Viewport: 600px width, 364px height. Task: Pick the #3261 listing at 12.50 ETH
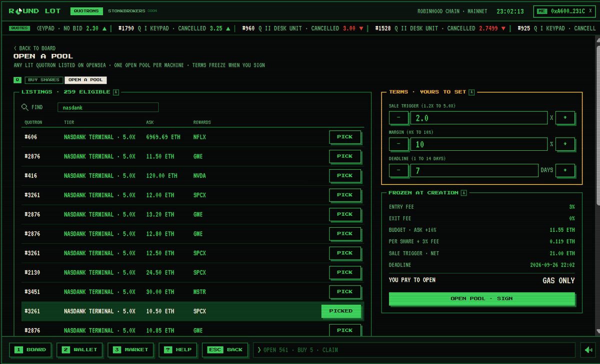coord(344,253)
